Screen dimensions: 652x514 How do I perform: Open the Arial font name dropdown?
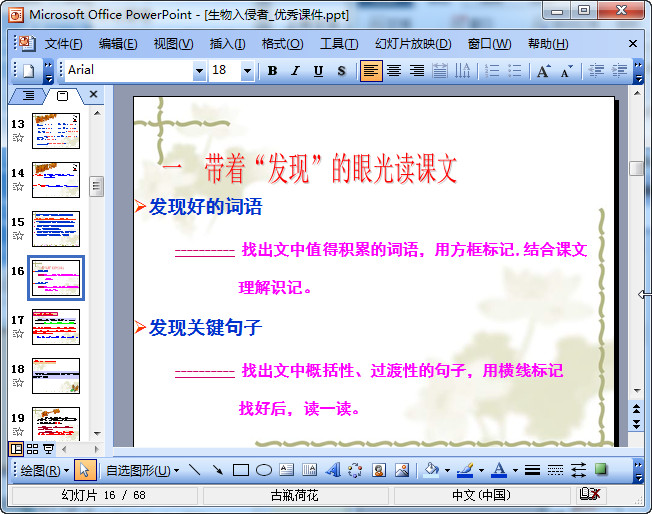point(199,71)
